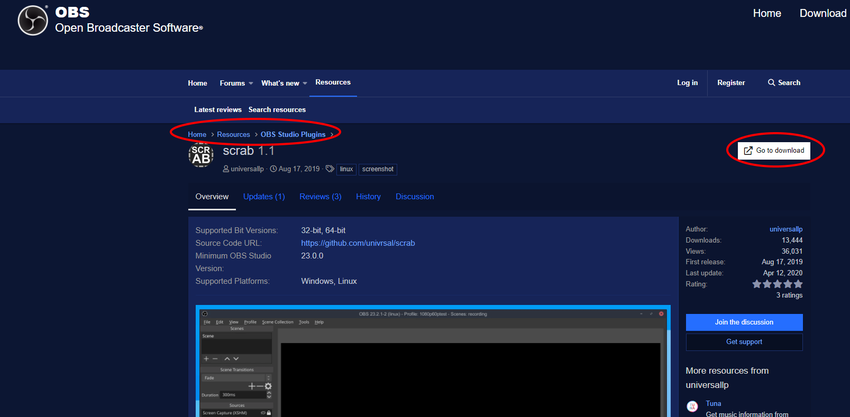Image resolution: width=850 pixels, height=417 pixels.
Task: Click the gear icon in the embedded OBS screenshot
Action: 268,386
